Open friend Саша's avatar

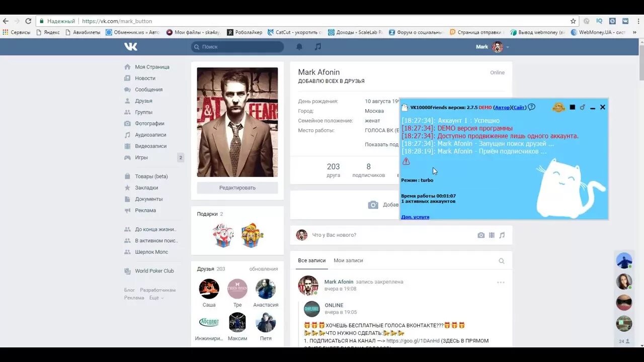[x=209, y=289]
